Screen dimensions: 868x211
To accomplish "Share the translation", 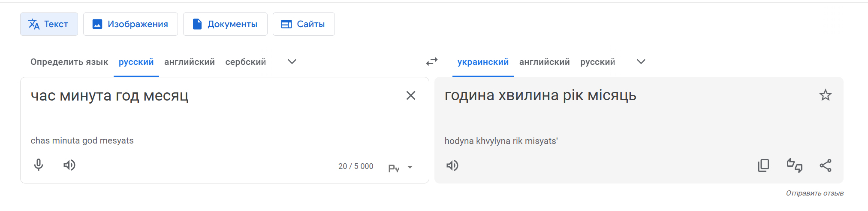I will [826, 165].
